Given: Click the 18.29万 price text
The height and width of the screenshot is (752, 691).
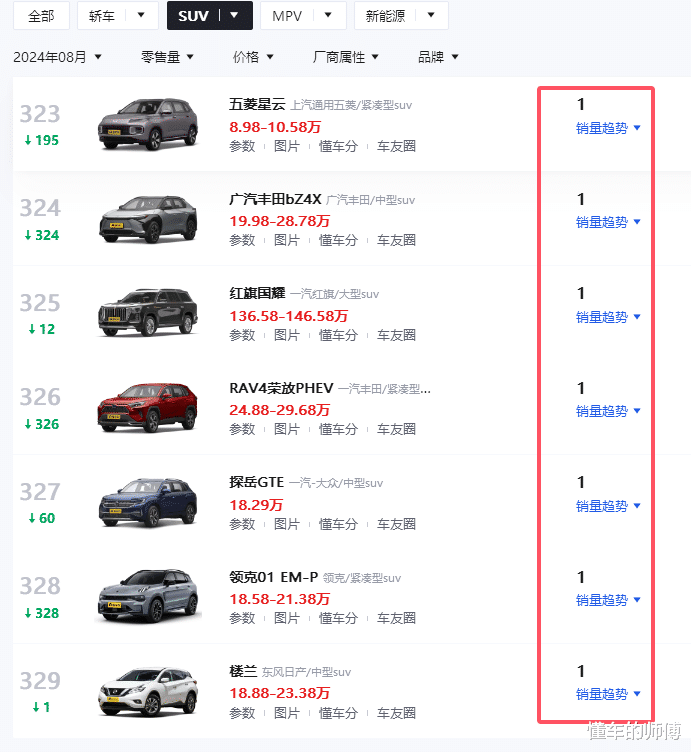Looking at the screenshot, I should pyautogui.click(x=256, y=505).
